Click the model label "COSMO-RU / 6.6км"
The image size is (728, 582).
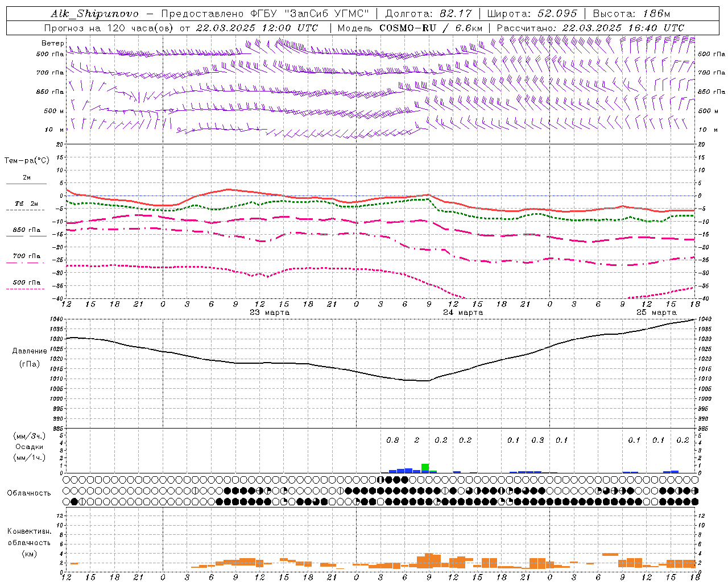click(x=431, y=28)
